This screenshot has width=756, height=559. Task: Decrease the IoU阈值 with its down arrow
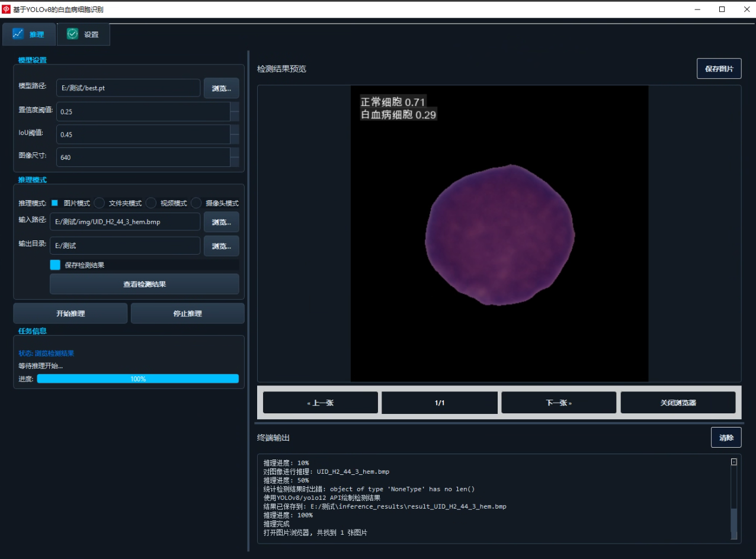click(x=235, y=139)
